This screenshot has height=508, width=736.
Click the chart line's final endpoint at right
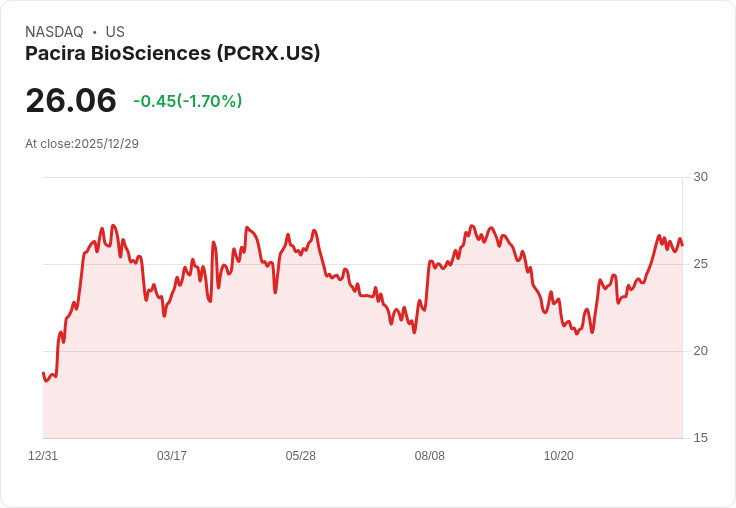[x=682, y=245]
